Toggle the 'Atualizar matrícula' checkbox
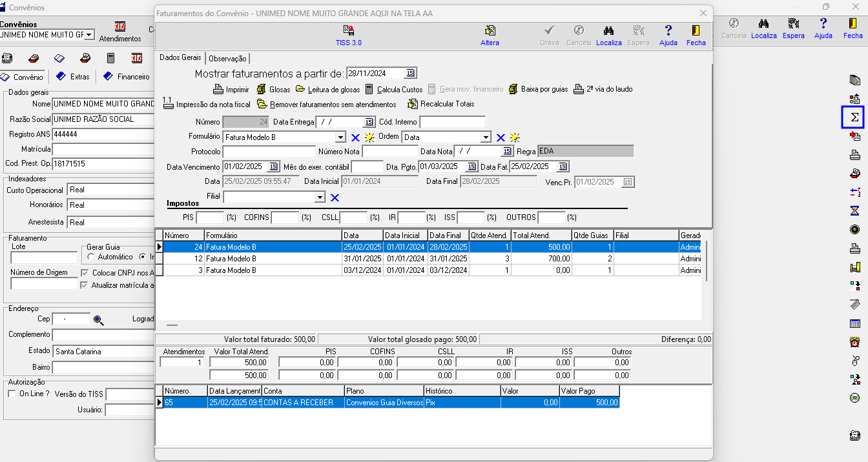868x462 pixels. pos(84,285)
